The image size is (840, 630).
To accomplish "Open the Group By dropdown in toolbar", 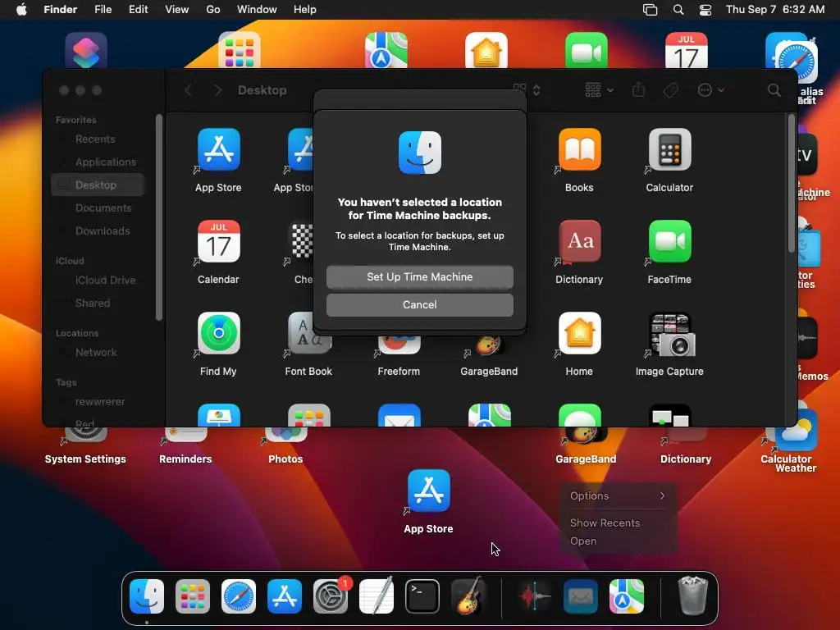I will (599, 90).
